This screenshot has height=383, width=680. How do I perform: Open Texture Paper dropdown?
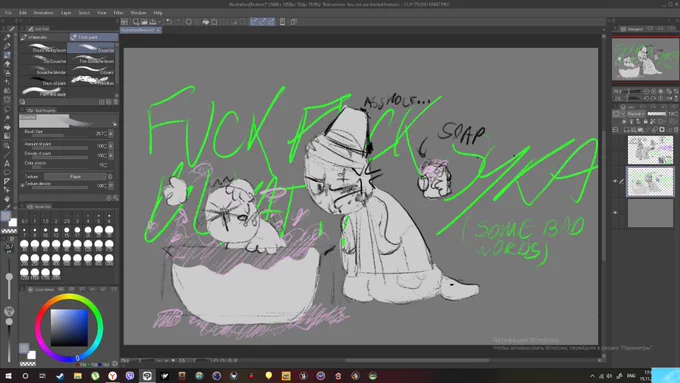(75, 177)
